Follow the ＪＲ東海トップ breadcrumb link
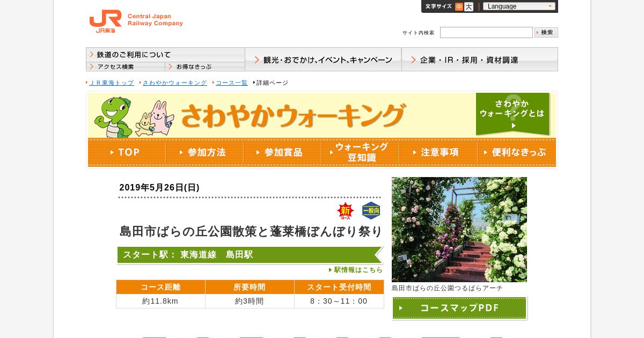 pos(111,83)
